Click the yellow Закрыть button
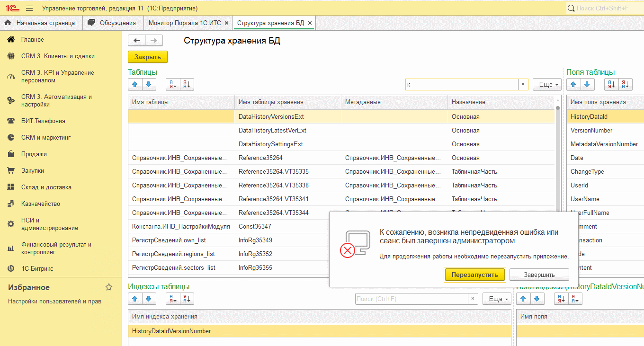Image resolution: width=644 pixels, height=346 pixels. tap(148, 57)
